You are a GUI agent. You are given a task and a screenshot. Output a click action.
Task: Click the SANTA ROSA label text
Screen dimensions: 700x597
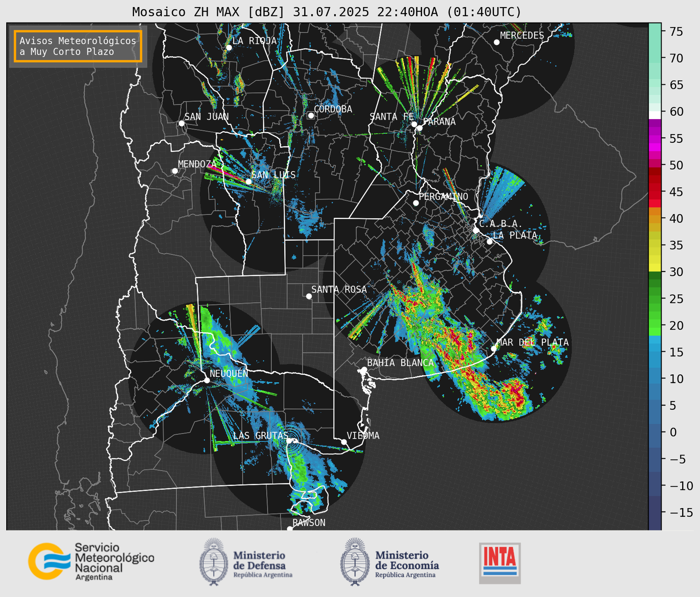click(x=339, y=289)
